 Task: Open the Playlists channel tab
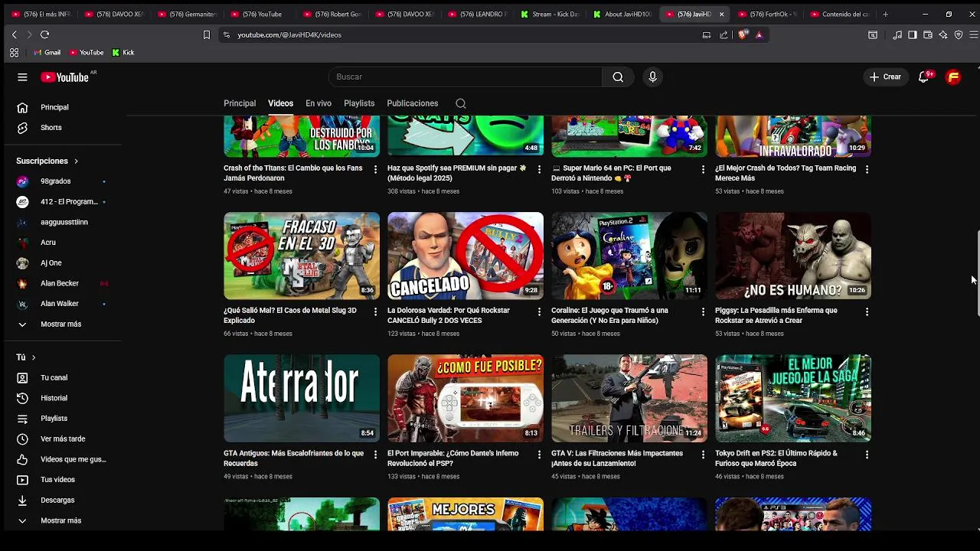coord(359,103)
